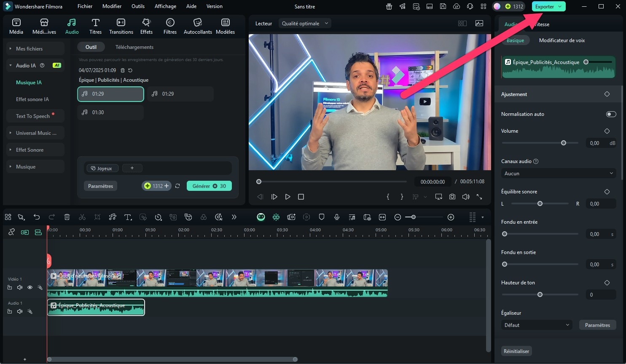Select Épique_Publicités_Acoustique clip on Audio 1
626x364 pixels.
click(96, 308)
